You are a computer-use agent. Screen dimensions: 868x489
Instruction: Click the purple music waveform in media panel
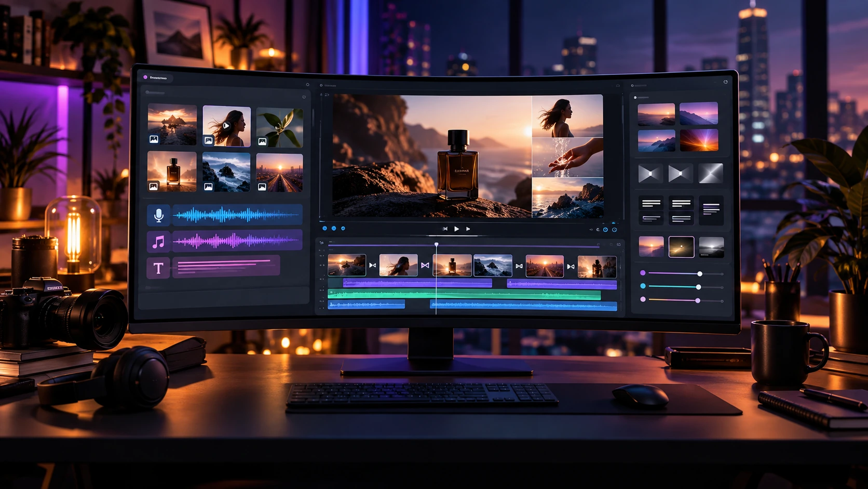237,241
